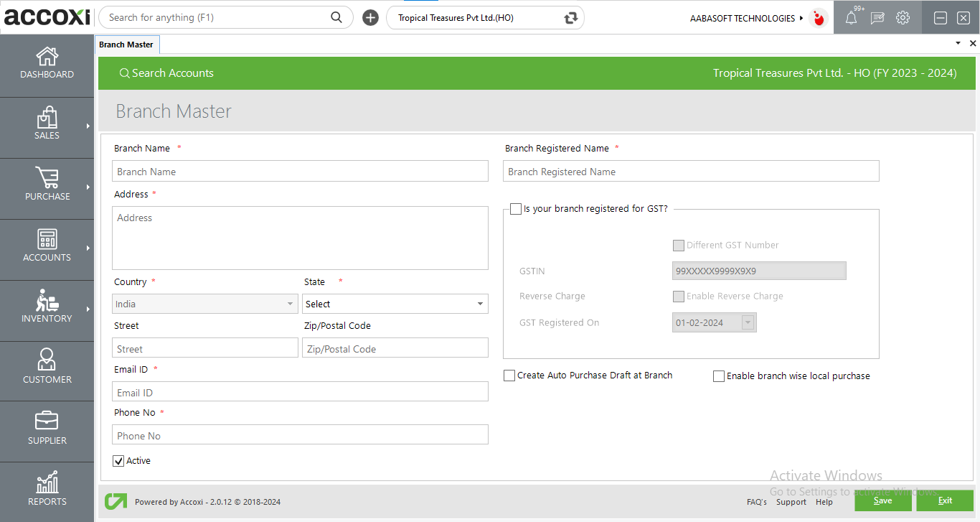This screenshot has width=980, height=522.
Task: Open the Inventory module icon
Action: [47, 300]
